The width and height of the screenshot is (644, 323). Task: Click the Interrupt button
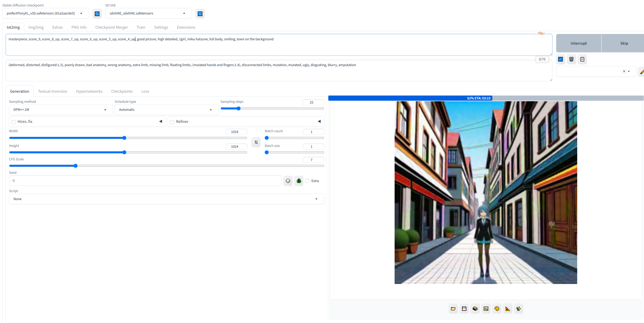(x=579, y=43)
